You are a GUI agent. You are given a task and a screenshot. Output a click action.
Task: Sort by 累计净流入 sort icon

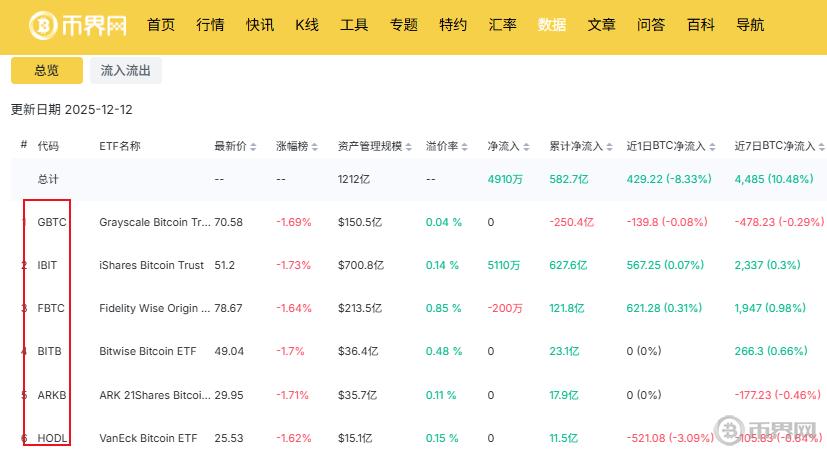click(610, 147)
